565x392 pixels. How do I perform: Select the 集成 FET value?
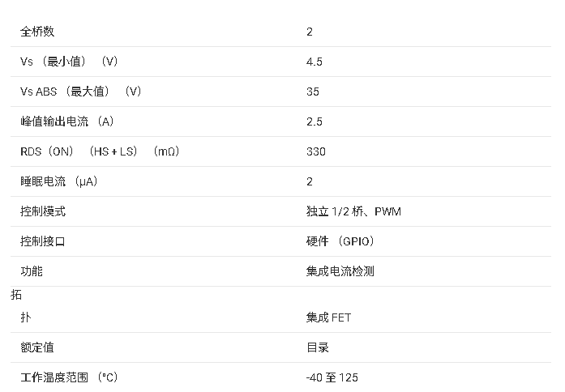click(x=329, y=317)
